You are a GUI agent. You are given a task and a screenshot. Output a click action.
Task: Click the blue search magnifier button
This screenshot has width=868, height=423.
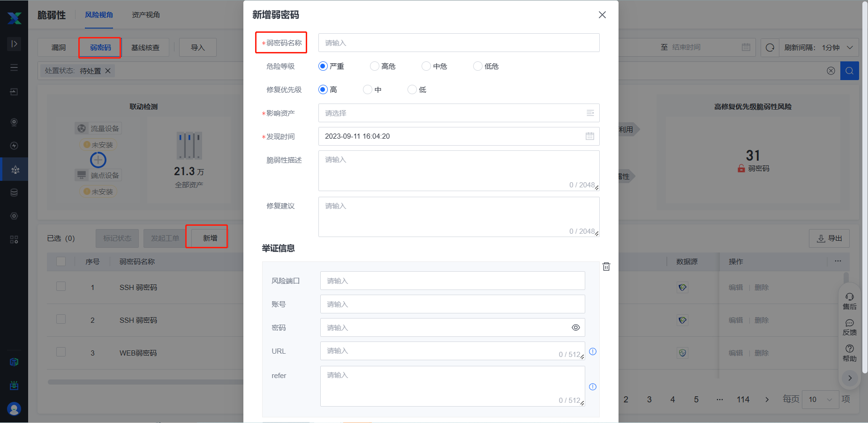(x=849, y=71)
